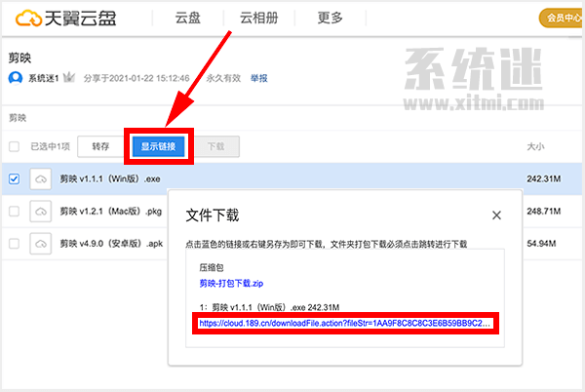Click the 会员中心 button
585x392 pixels.
[x=562, y=18]
